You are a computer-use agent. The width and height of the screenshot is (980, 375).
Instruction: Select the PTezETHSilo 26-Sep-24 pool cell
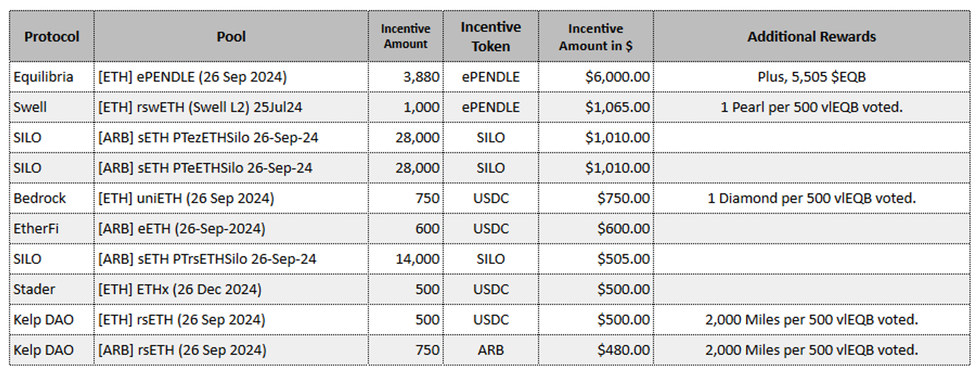pos(208,138)
